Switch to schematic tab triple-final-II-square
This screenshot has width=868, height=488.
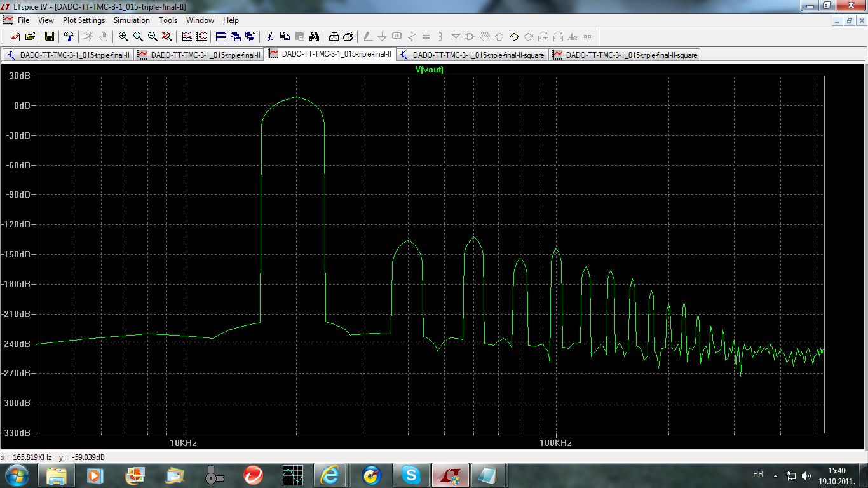tap(473, 55)
